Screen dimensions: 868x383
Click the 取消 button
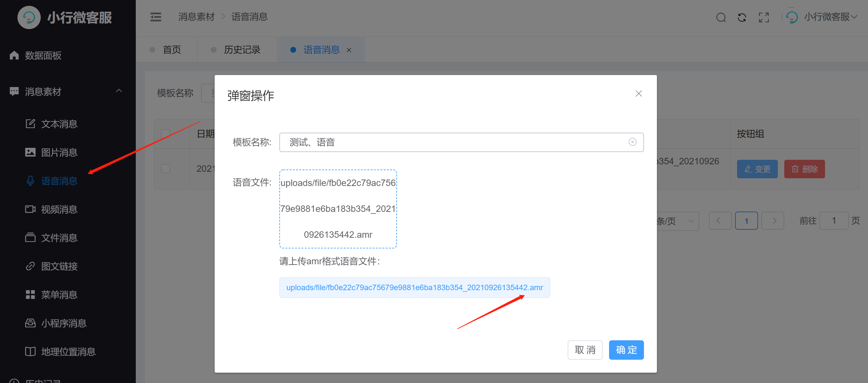[x=584, y=350]
